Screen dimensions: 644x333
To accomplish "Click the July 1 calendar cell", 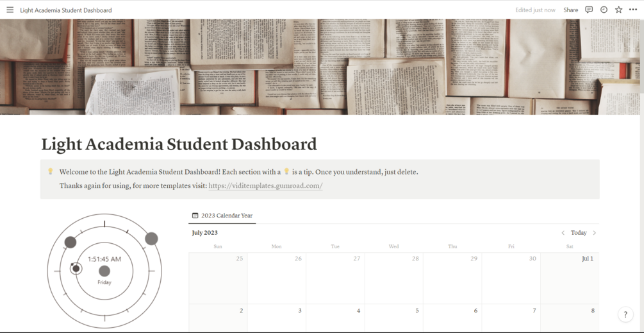I will click(x=569, y=278).
